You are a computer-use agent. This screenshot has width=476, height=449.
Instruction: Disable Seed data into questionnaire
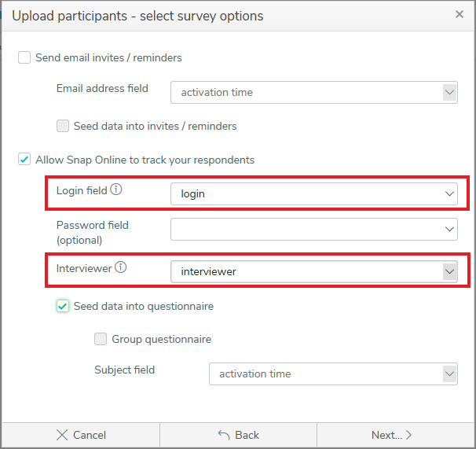63,306
